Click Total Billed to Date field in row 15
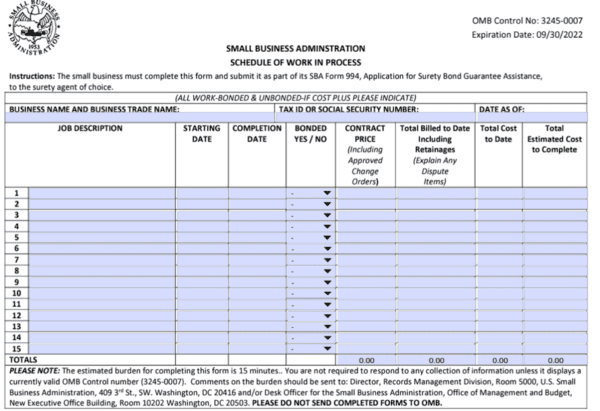This screenshot has width=600, height=411. coord(436,349)
